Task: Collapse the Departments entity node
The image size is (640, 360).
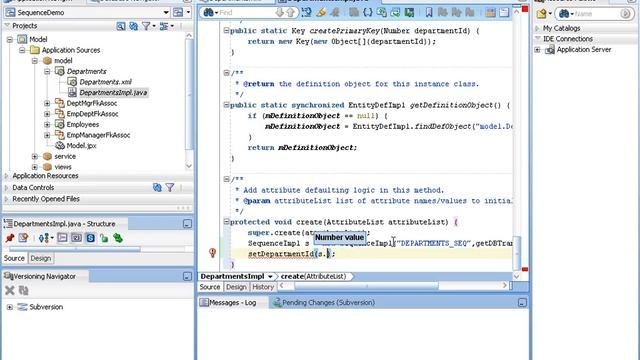Action: 47,71
